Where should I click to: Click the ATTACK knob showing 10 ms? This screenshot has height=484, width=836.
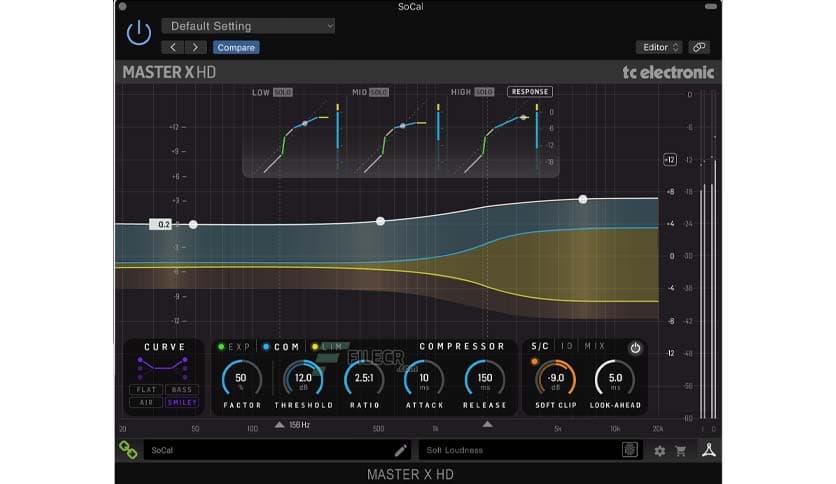pos(424,379)
